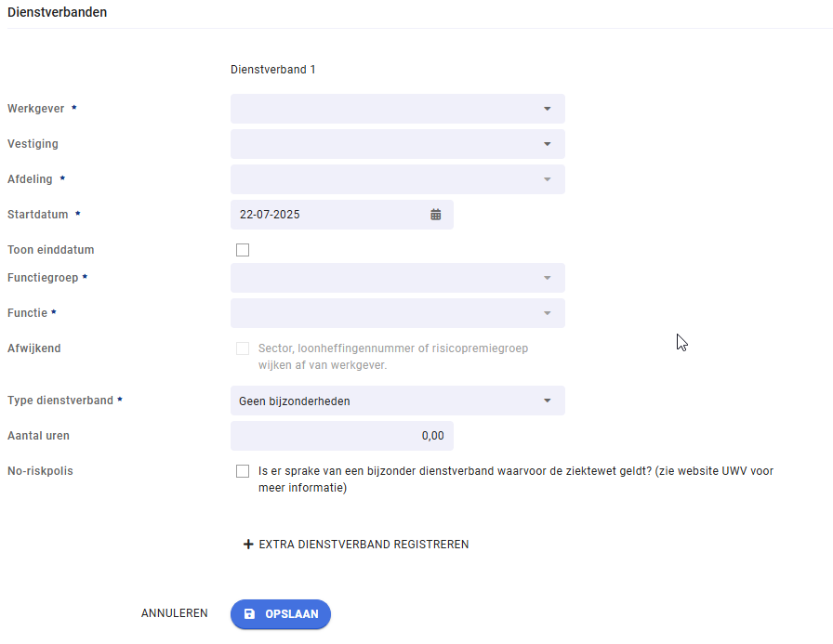Enable the Toon einddatum checkbox
The width and height of the screenshot is (833, 644).
click(243, 250)
